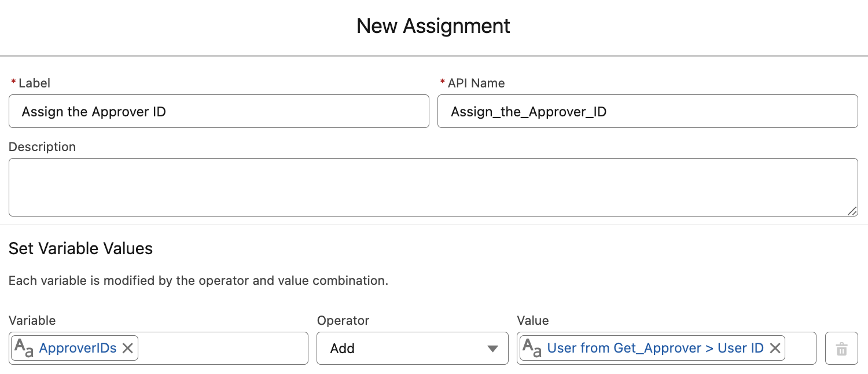Click the Aa resource icon in the Value field
The image size is (868, 374).
pyautogui.click(x=530, y=348)
